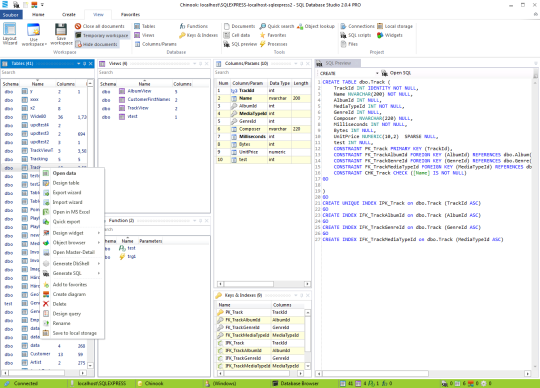This screenshot has width=540, height=388.
Task: Open the Soubor file menu
Action: 11,15
